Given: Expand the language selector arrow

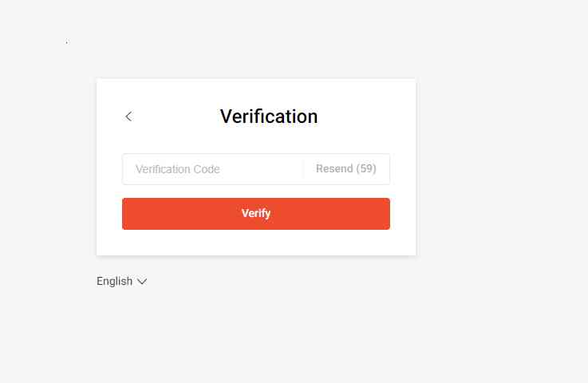Looking at the screenshot, I should 142,282.
